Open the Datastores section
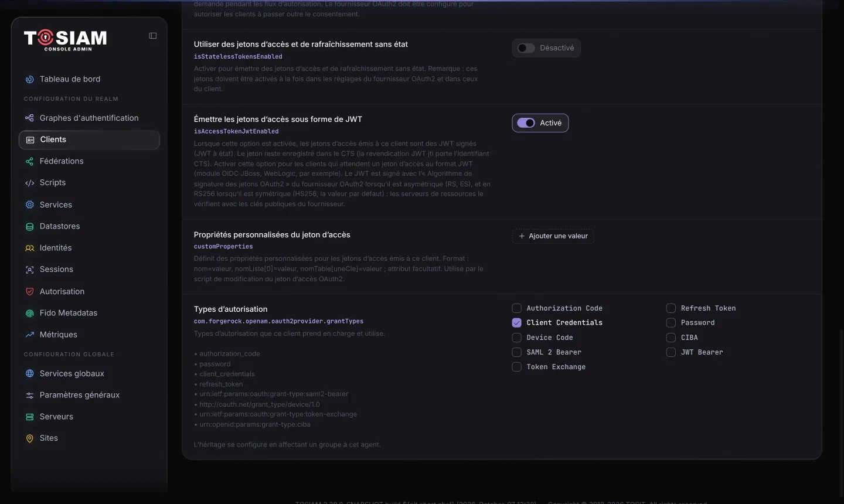844x504 pixels. [x=89, y=226]
